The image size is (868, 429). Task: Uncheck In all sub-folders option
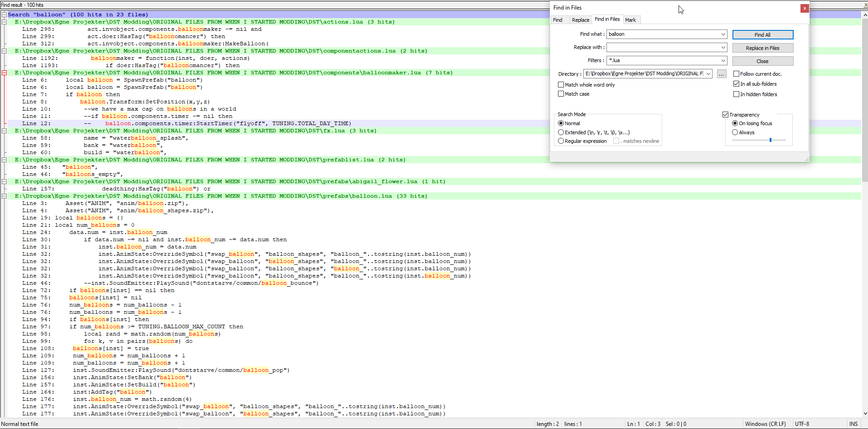pos(736,84)
